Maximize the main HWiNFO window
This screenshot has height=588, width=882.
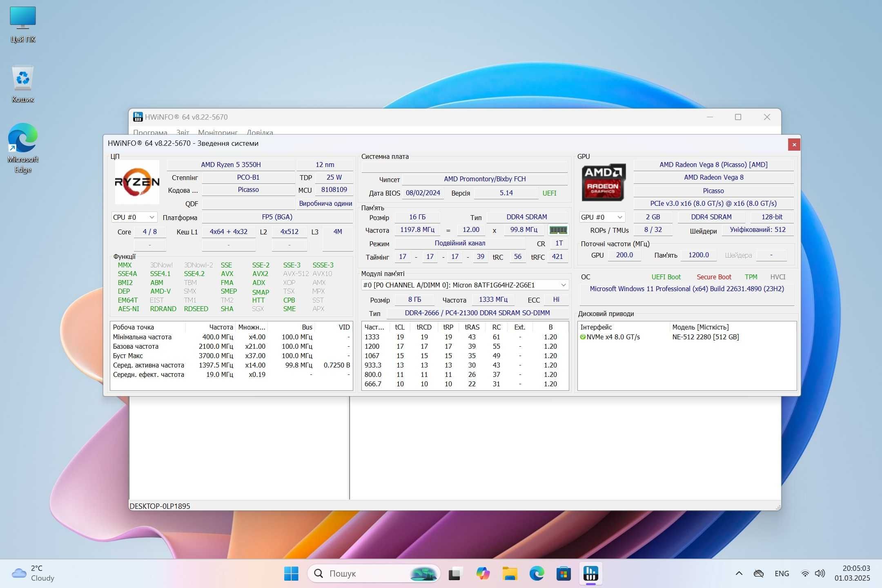click(x=738, y=117)
